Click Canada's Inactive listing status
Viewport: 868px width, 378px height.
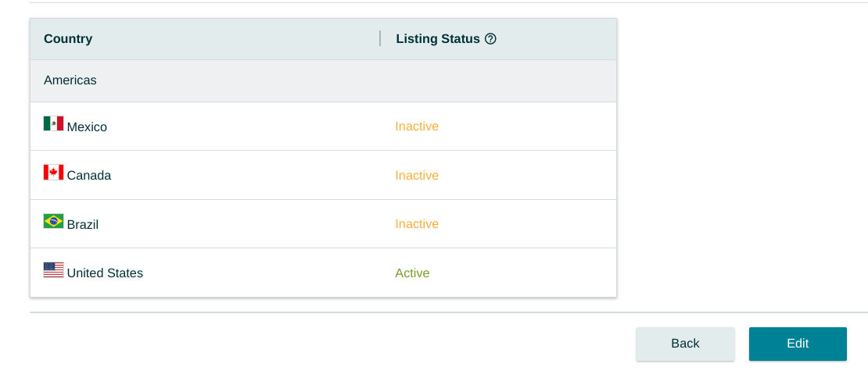[x=417, y=175]
